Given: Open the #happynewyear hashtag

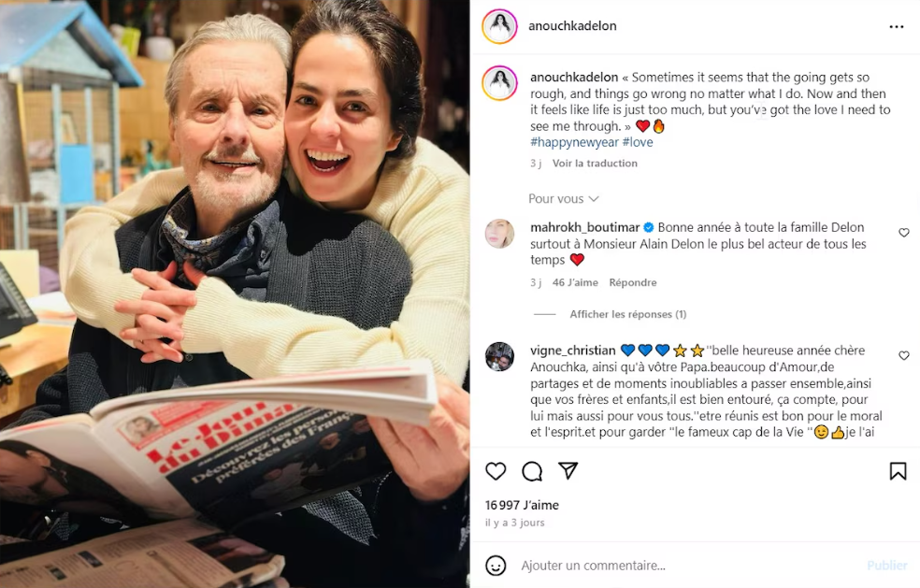Looking at the screenshot, I should click(x=574, y=143).
